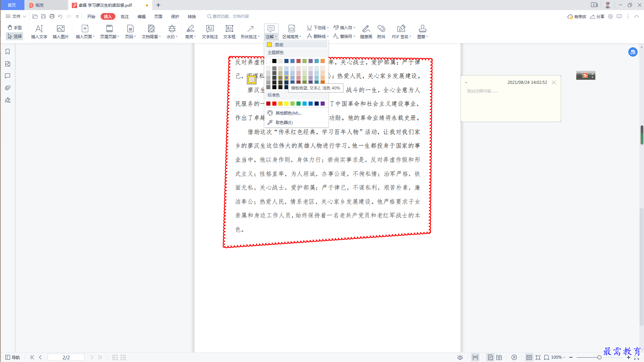Open Area Highlight (区域高亮) dropdown
Screen dimensions: 644x362
[292, 32]
